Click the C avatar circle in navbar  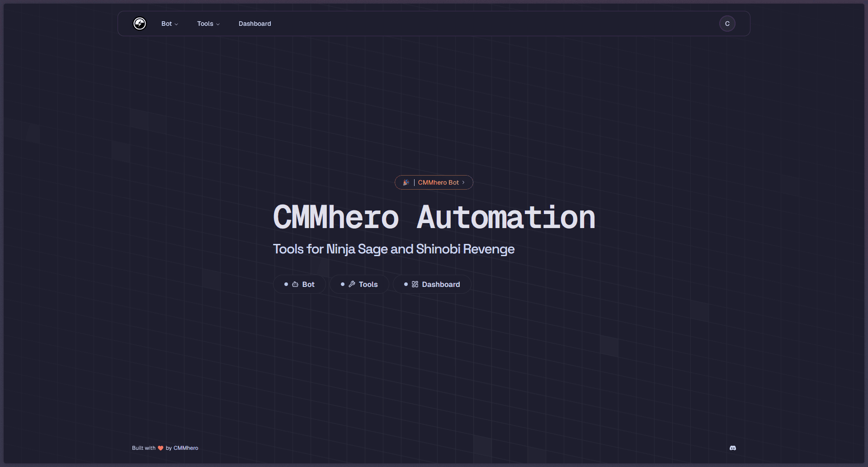pyautogui.click(x=726, y=24)
